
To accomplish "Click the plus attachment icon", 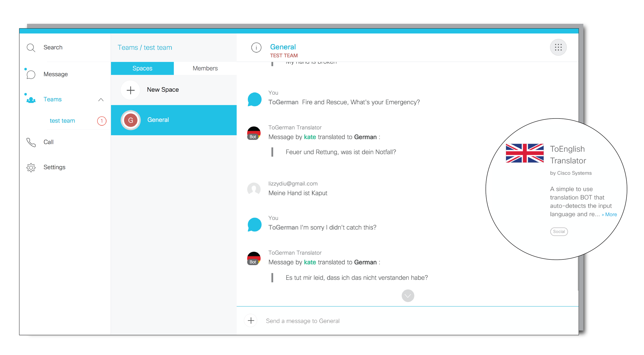I will 251,320.
